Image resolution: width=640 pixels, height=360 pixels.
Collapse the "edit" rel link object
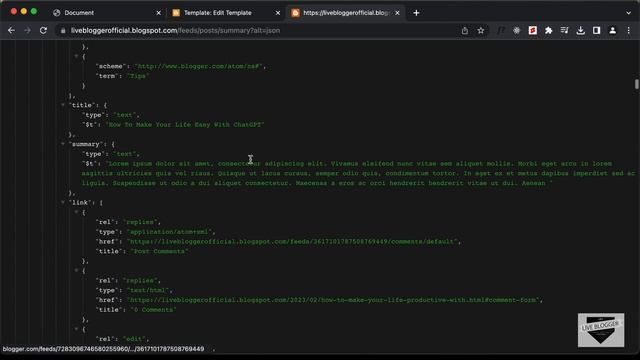pos(76,329)
